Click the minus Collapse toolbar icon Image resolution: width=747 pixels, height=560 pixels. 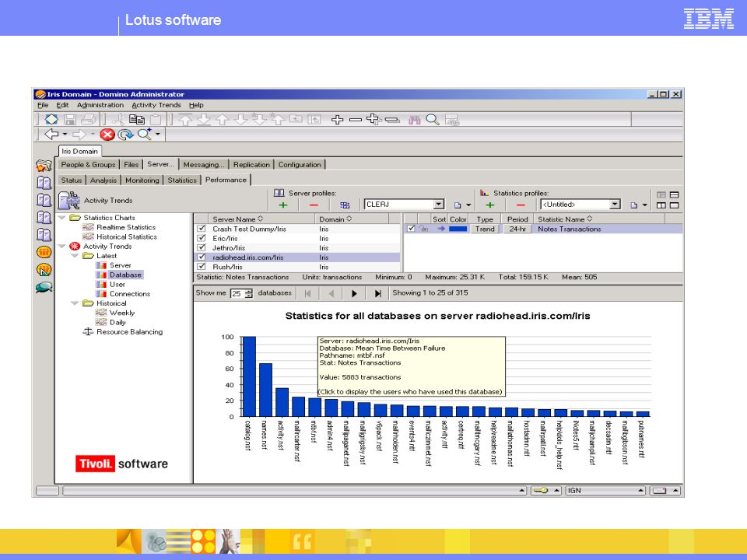coord(356,120)
